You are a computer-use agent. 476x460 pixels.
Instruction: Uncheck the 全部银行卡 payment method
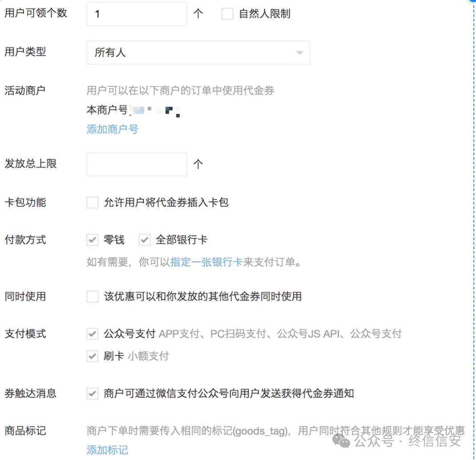145,240
